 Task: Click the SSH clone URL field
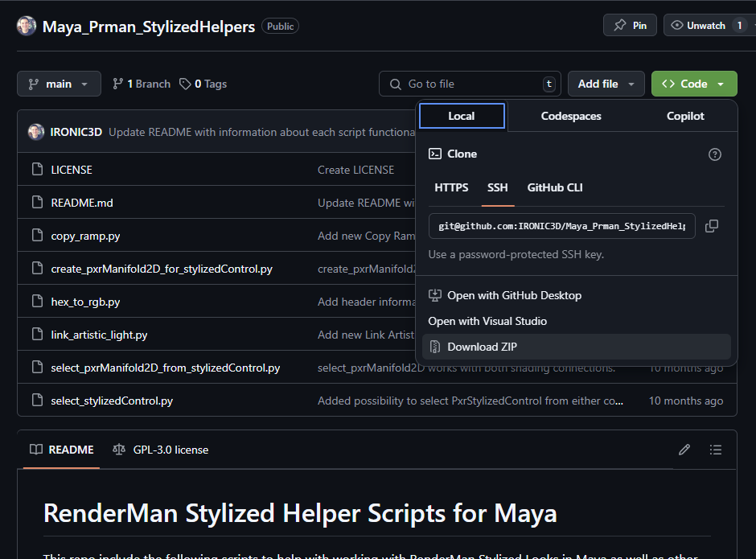pos(561,226)
